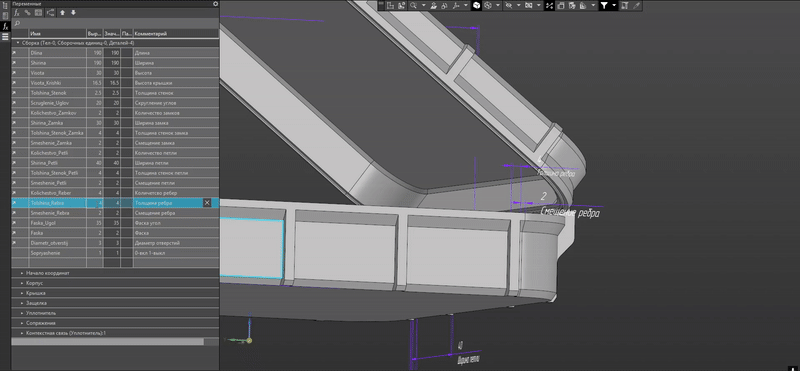Select the zoom magnifier tool
The width and height of the screenshot is (800, 371).
pos(413,6)
